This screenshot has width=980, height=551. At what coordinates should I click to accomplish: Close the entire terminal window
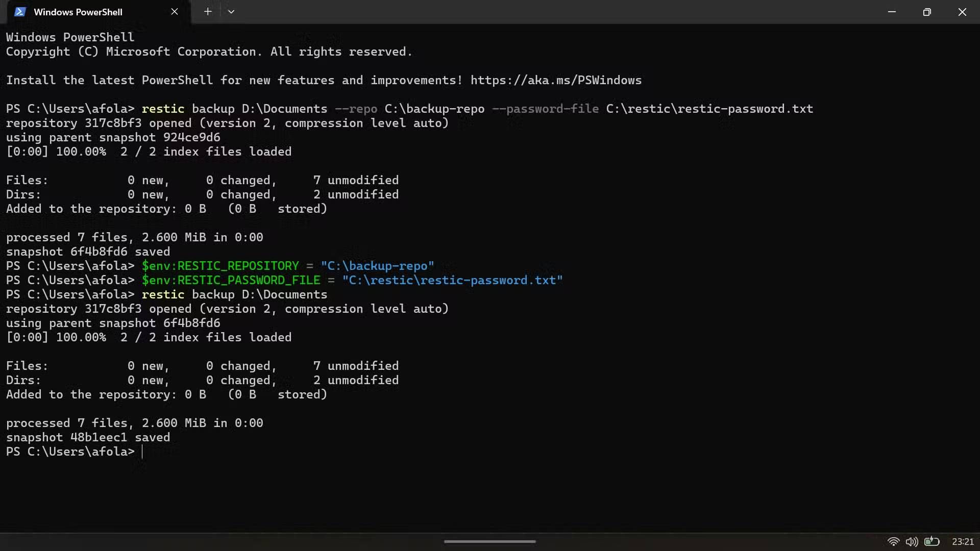pos(962,12)
